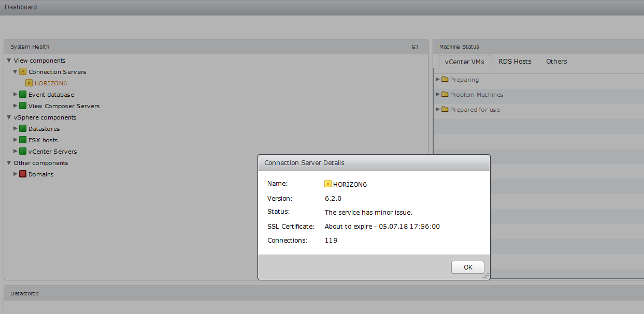Click the dialog resize grip corner
644x314 pixels.
coord(486,276)
